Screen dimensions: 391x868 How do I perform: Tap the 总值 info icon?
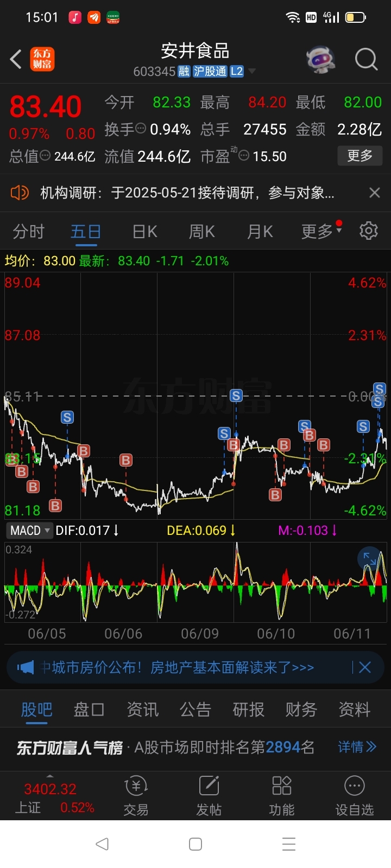[x=46, y=156]
